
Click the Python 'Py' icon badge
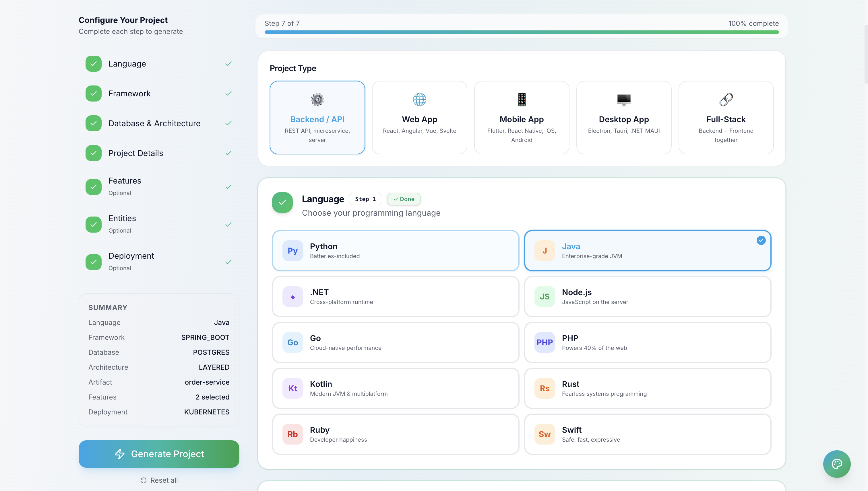click(x=292, y=251)
